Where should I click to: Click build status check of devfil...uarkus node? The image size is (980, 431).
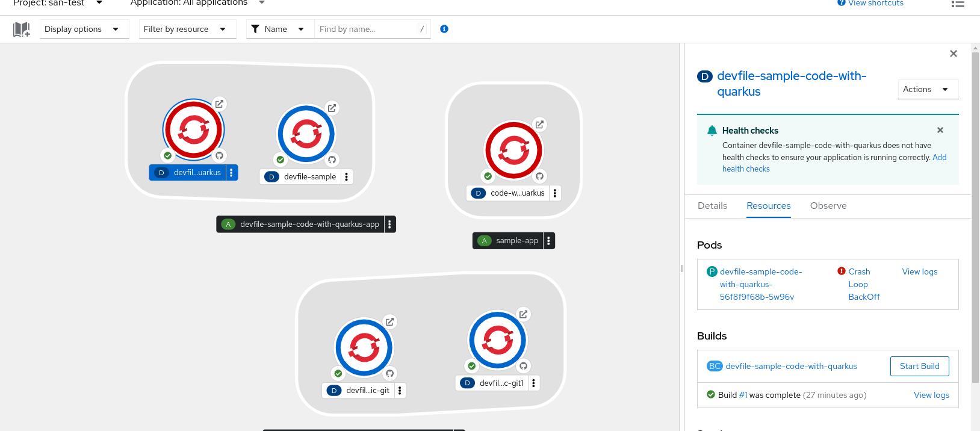168,155
